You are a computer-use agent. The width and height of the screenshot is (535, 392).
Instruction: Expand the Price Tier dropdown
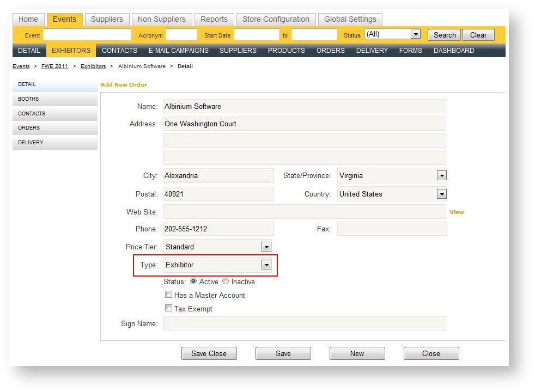pos(266,247)
